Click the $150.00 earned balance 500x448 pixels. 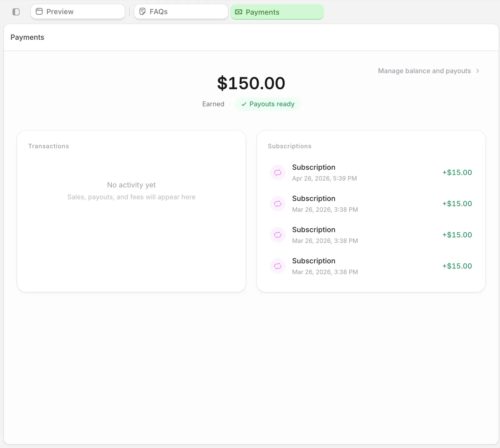pos(251,83)
